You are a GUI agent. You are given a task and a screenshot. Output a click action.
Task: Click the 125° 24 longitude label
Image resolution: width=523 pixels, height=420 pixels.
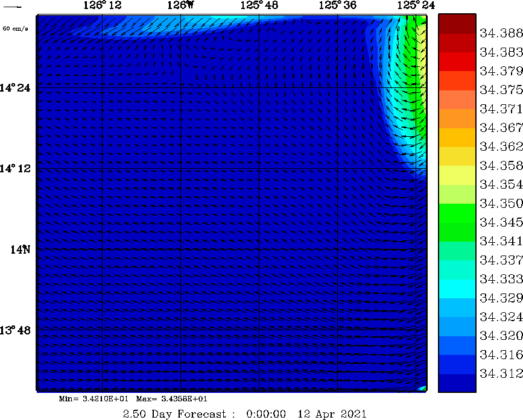coord(416,5)
